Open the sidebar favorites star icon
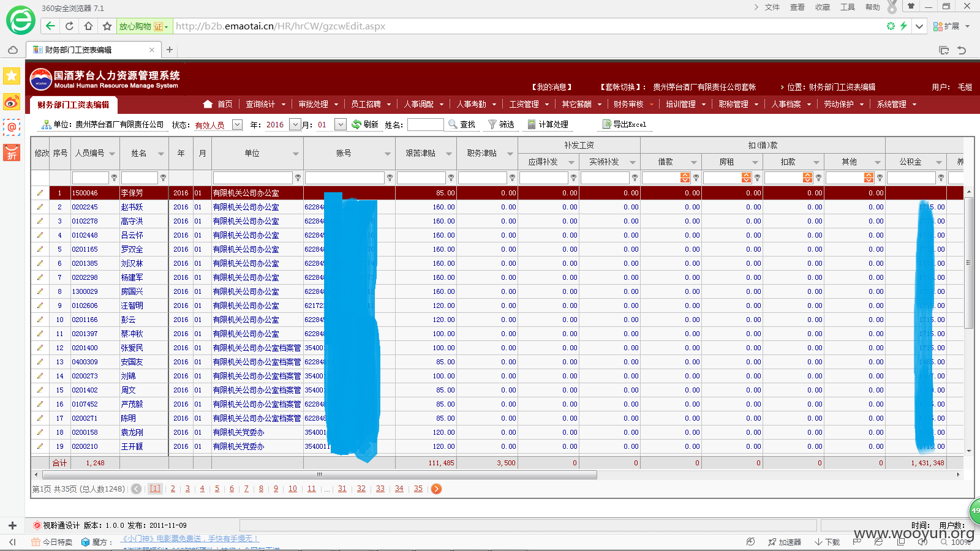This screenshot has height=551, width=980. coord(12,76)
